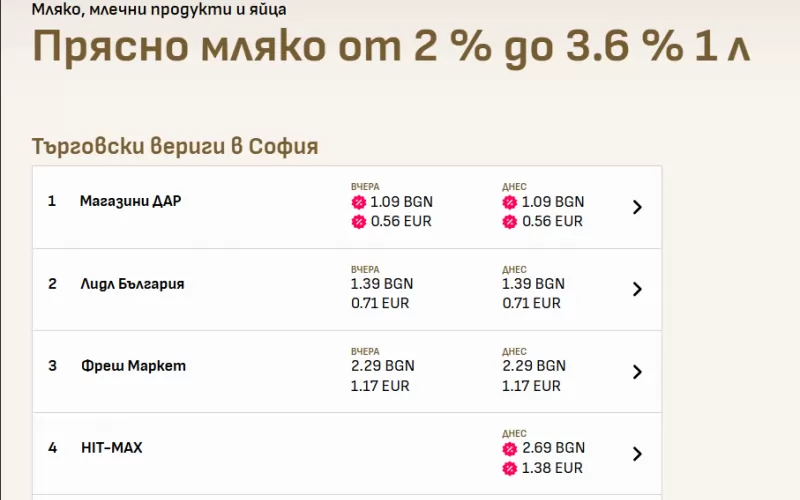800x500 pixels.
Task: Click the Търговски вериги в София heading
Action: [175, 146]
